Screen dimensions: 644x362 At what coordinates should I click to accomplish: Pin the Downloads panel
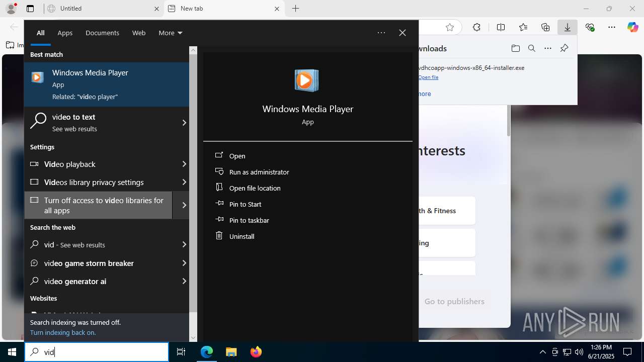click(x=564, y=48)
